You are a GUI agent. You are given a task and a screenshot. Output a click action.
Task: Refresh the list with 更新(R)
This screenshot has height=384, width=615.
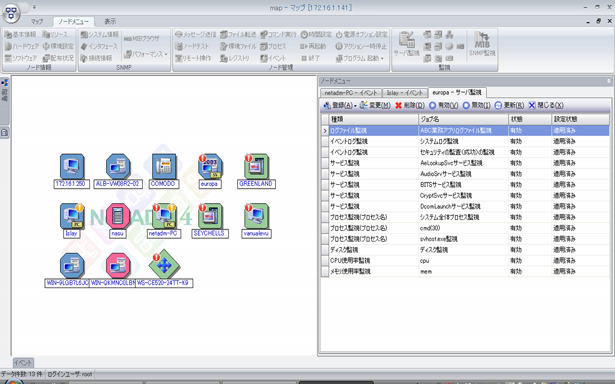pos(509,106)
